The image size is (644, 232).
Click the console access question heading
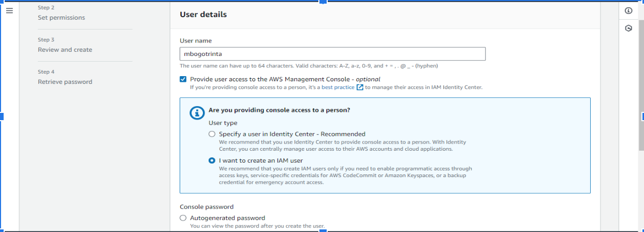click(x=279, y=110)
